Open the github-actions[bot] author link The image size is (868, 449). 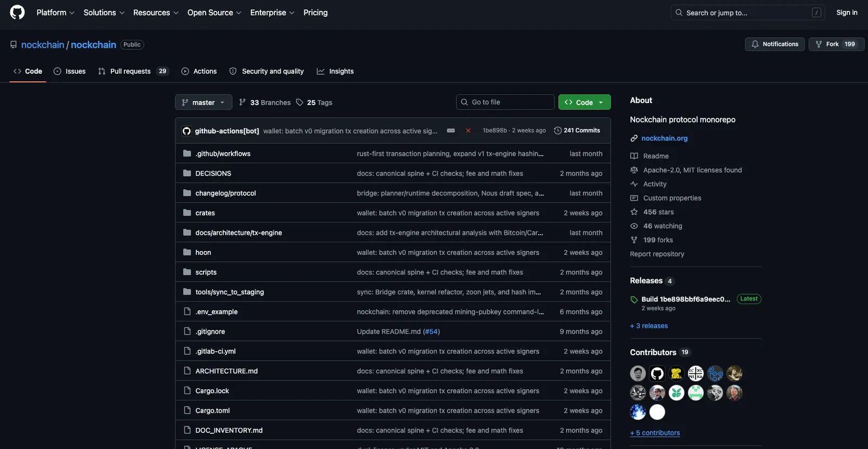pos(227,131)
